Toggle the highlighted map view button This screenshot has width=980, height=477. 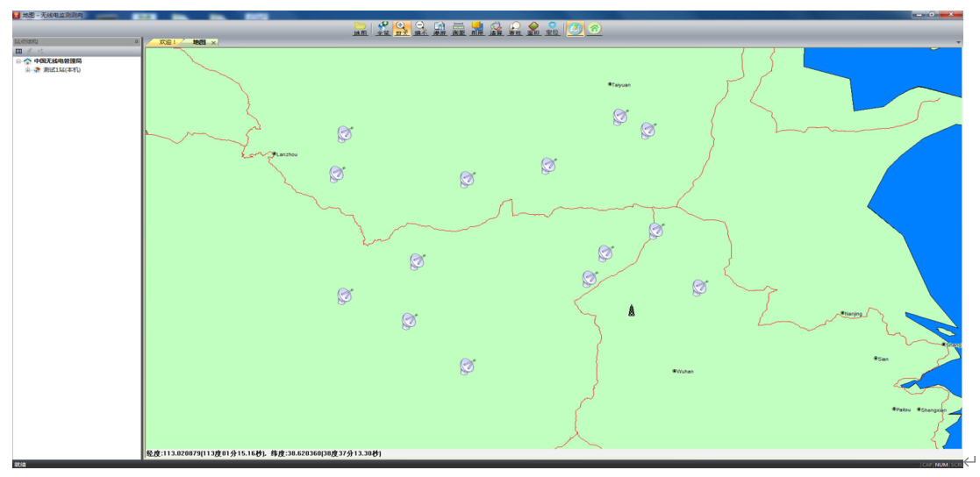[x=575, y=28]
